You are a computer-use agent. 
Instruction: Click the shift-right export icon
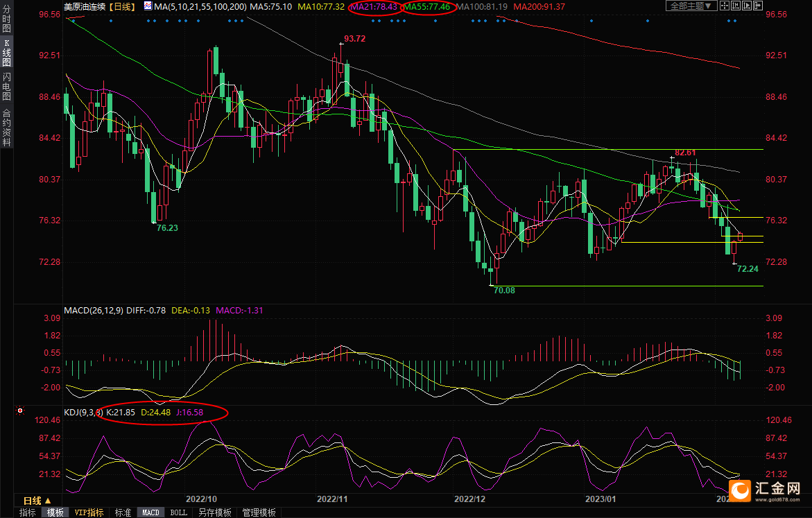point(757,6)
